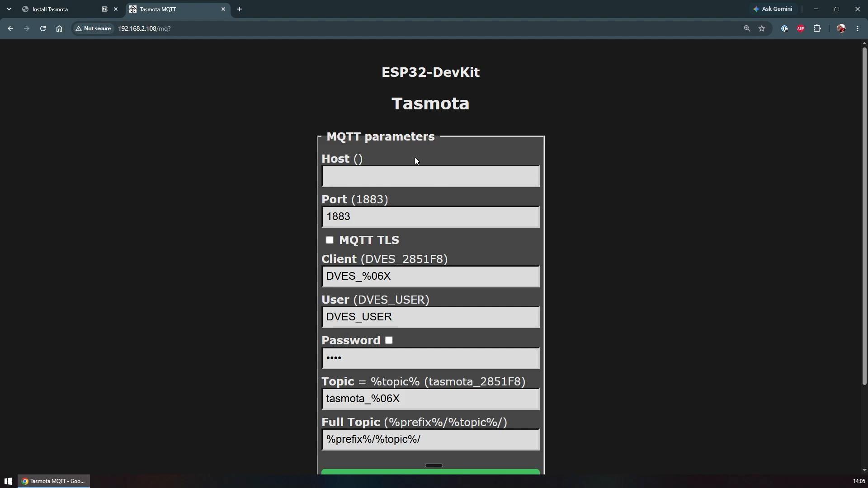Screen dimensions: 868x488
Task: Click the User (DVES_USER) label
Action: pos(376,300)
